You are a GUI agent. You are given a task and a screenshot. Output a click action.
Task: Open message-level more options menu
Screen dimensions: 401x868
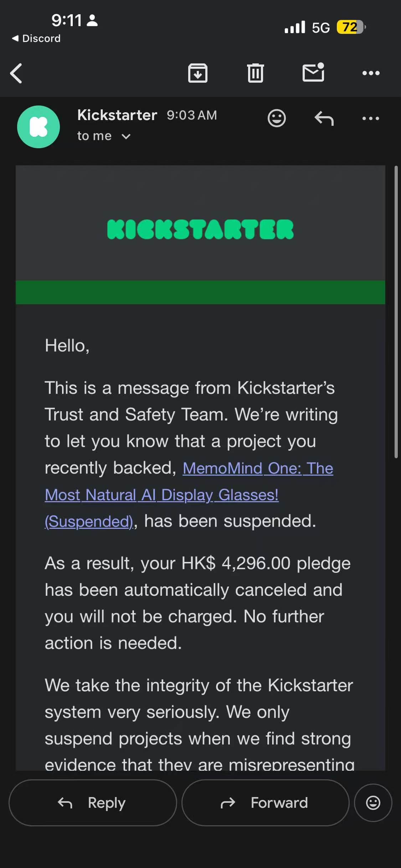click(x=371, y=118)
